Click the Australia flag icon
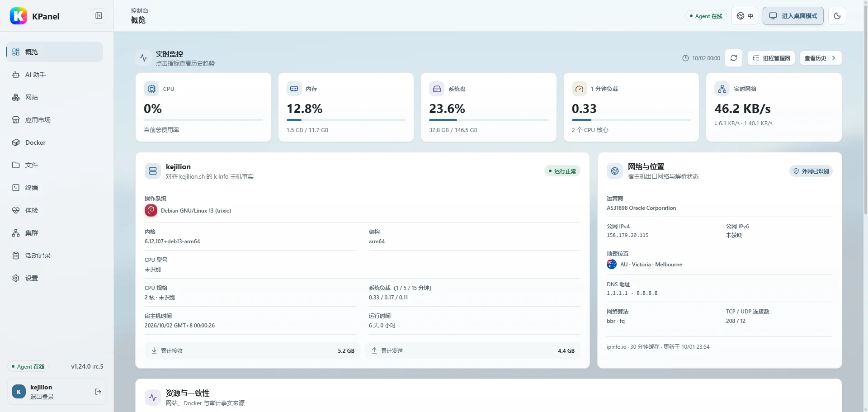Screen dimensions: 868x412 coord(612,264)
